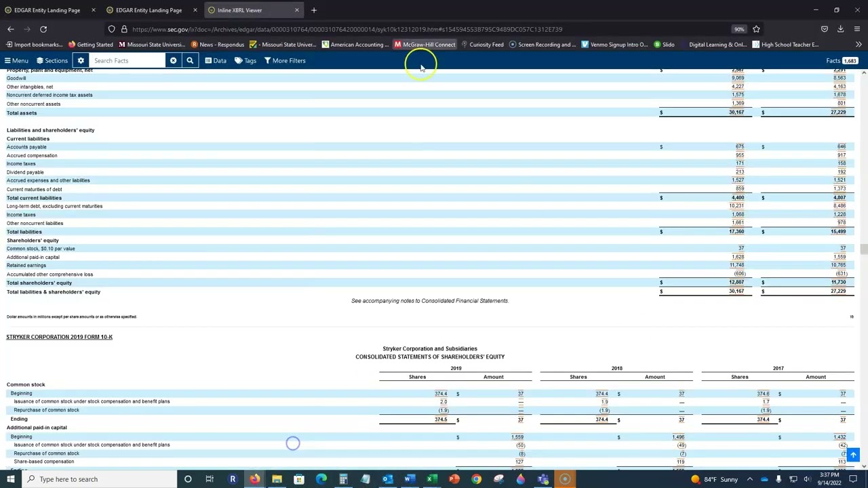
Task: Open the Slido bookmark
Action: 664,45
